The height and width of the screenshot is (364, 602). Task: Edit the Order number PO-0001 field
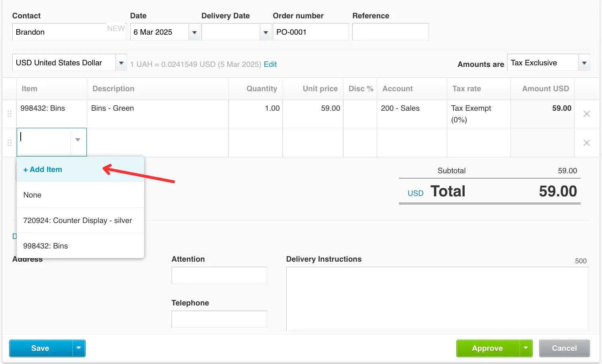pos(311,32)
